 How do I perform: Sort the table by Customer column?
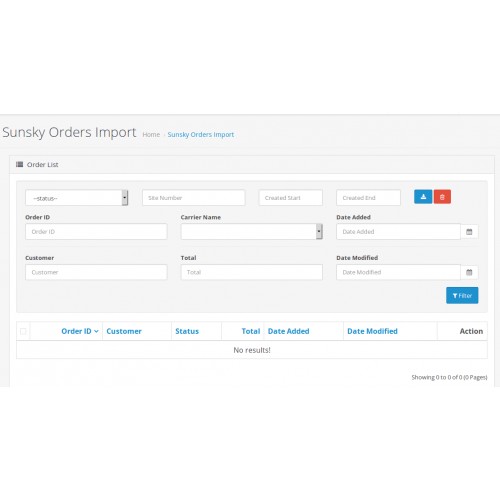[x=124, y=331]
